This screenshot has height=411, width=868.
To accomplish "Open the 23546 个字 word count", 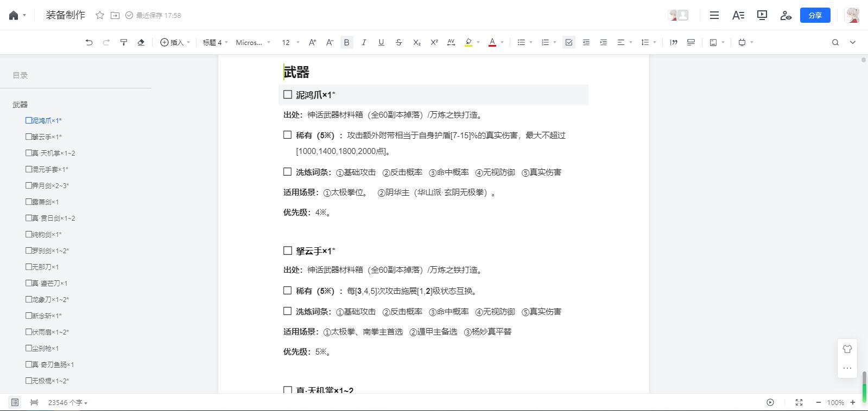I will coord(68,402).
